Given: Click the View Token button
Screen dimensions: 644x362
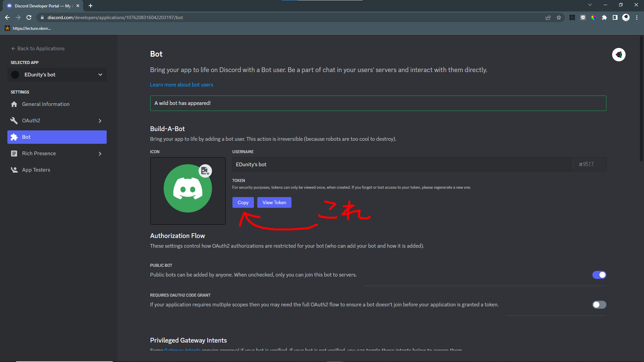Looking at the screenshot, I should (274, 202).
